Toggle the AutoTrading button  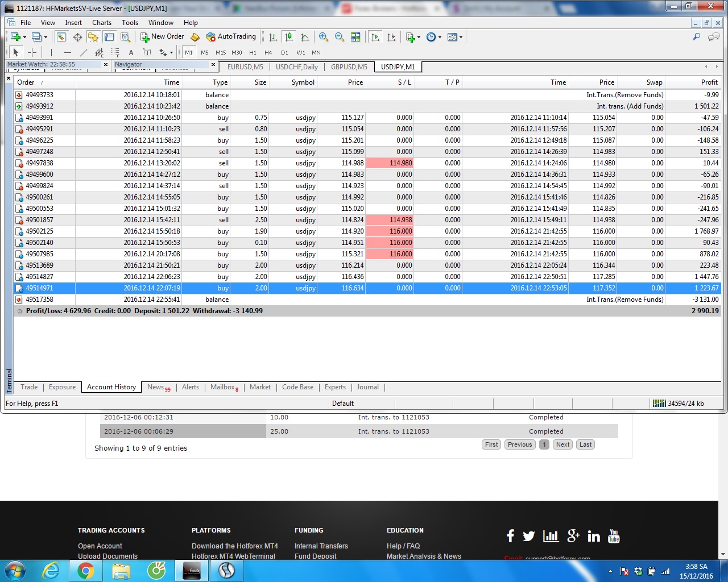tap(231, 37)
